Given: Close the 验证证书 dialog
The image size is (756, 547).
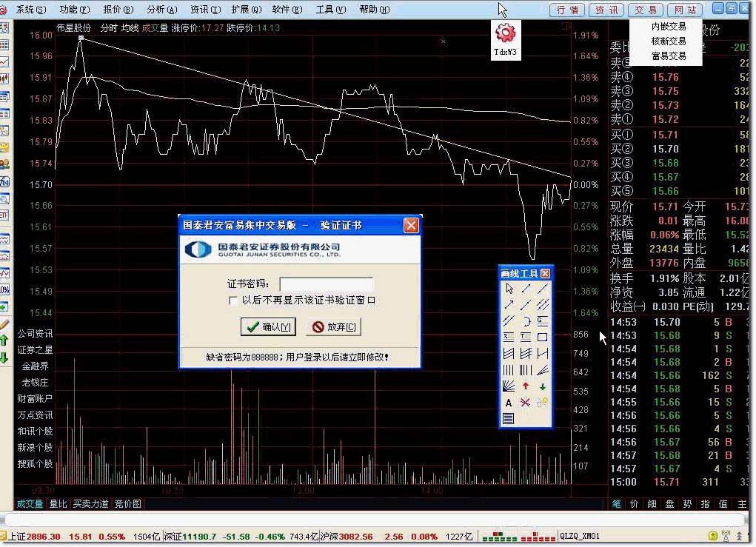Looking at the screenshot, I should (411, 225).
